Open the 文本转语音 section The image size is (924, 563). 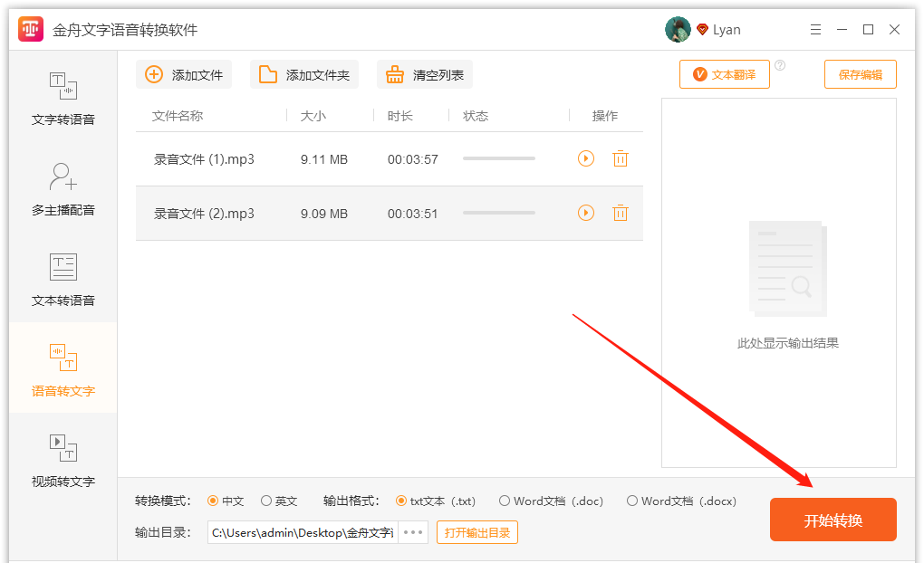click(x=63, y=279)
